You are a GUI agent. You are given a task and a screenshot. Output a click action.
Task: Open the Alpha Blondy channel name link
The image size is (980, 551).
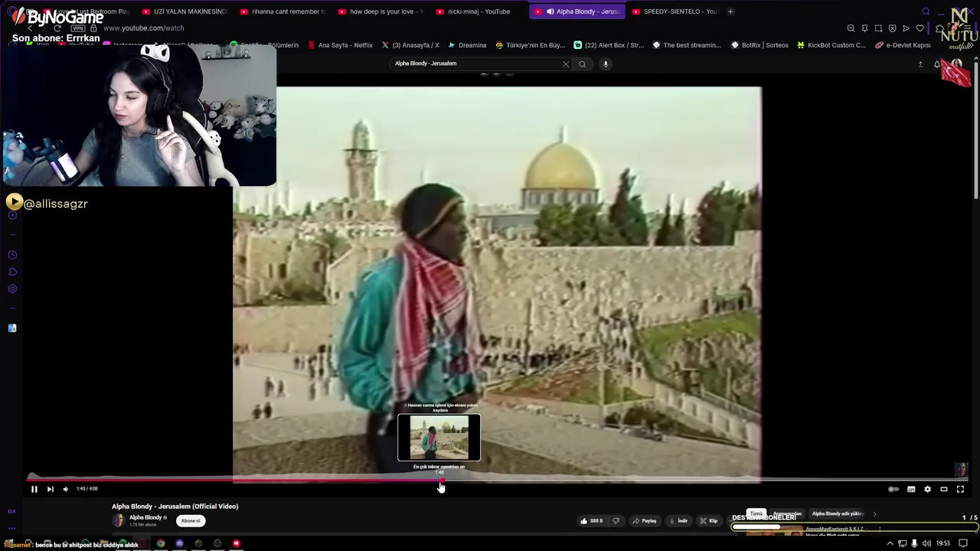click(145, 517)
